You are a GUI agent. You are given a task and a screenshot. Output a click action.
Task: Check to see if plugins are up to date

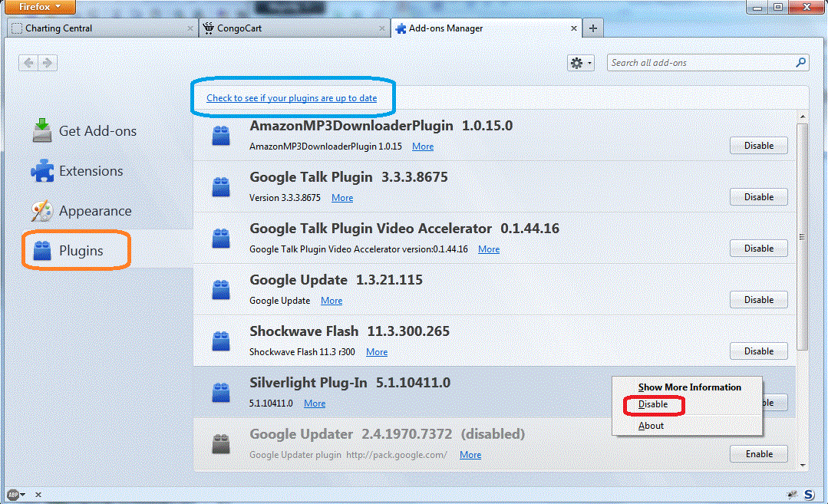coord(292,98)
